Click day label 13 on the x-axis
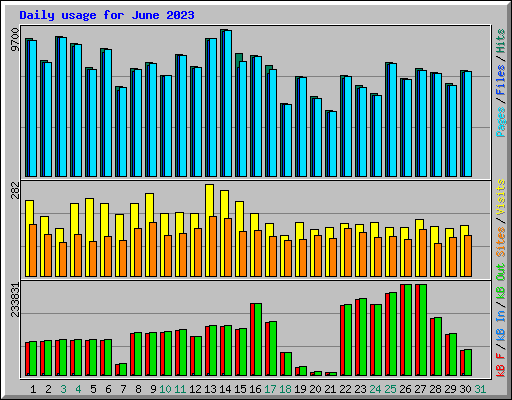The width and height of the screenshot is (512, 400). [x=210, y=389]
